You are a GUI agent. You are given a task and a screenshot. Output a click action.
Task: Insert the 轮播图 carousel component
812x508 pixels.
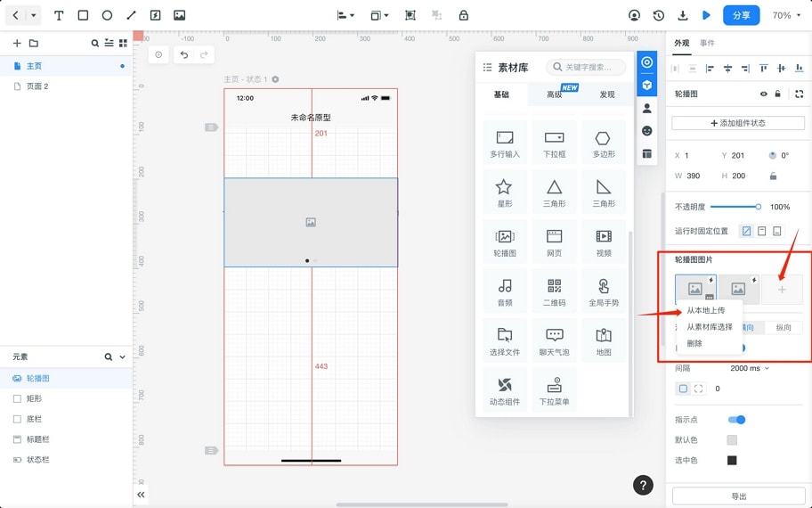pyautogui.click(x=505, y=242)
